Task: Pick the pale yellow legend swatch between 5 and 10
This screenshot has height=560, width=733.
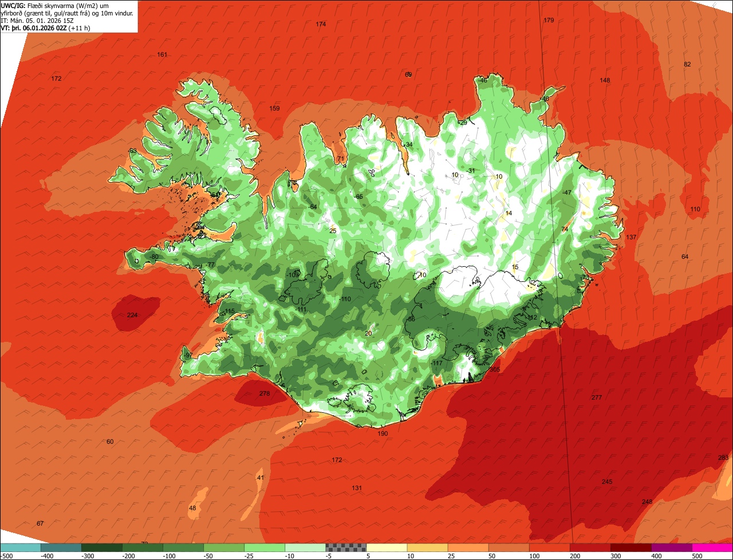Action: [387, 547]
